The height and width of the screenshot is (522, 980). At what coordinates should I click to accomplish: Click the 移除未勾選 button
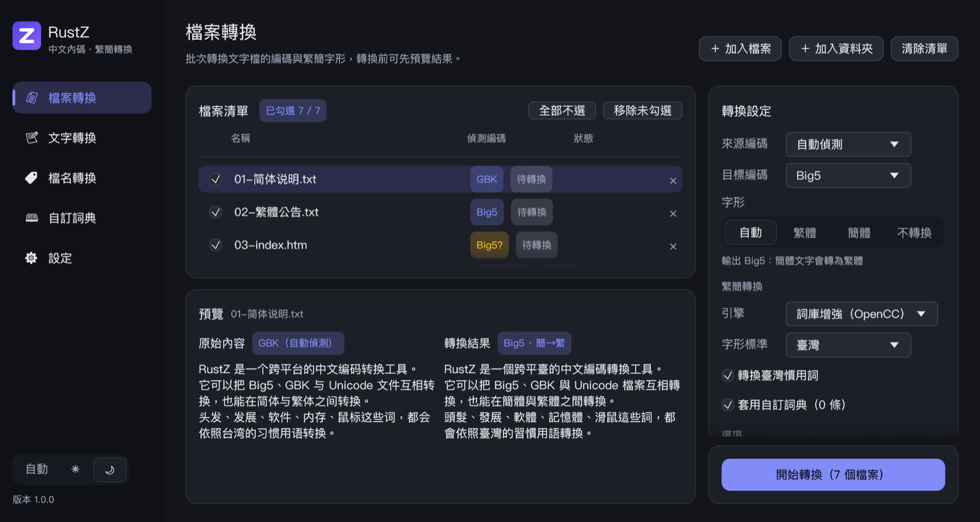[643, 111]
